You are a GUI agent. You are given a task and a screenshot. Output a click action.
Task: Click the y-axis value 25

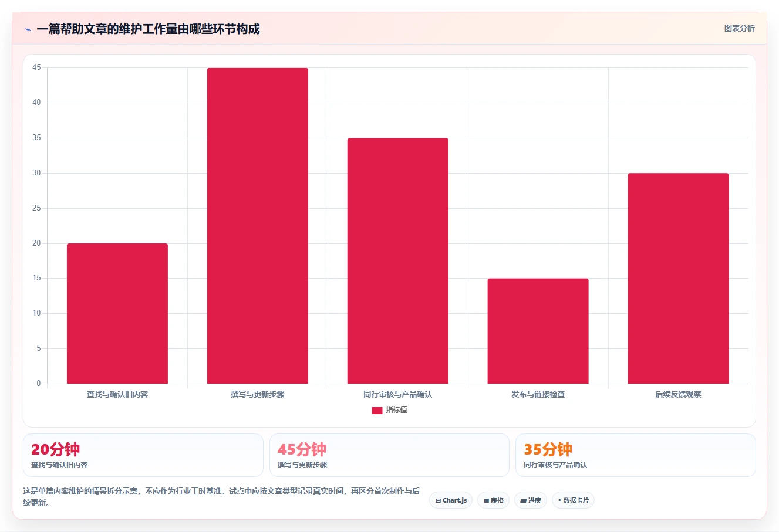37,208
